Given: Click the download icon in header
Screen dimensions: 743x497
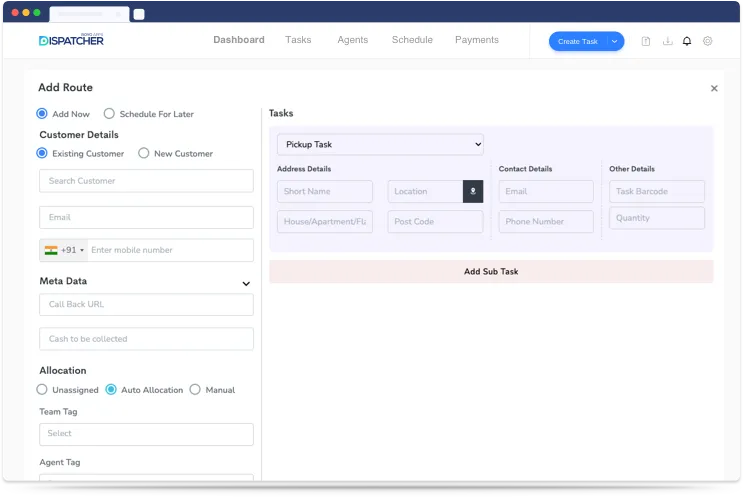Looking at the screenshot, I should [667, 41].
